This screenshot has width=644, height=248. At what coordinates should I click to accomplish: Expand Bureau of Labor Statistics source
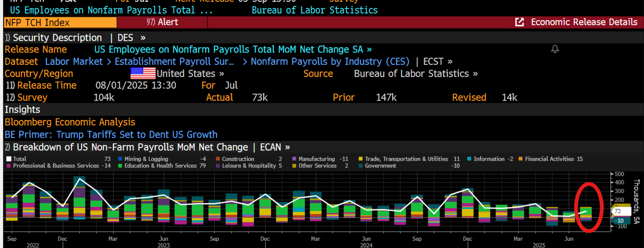point(416,74)
